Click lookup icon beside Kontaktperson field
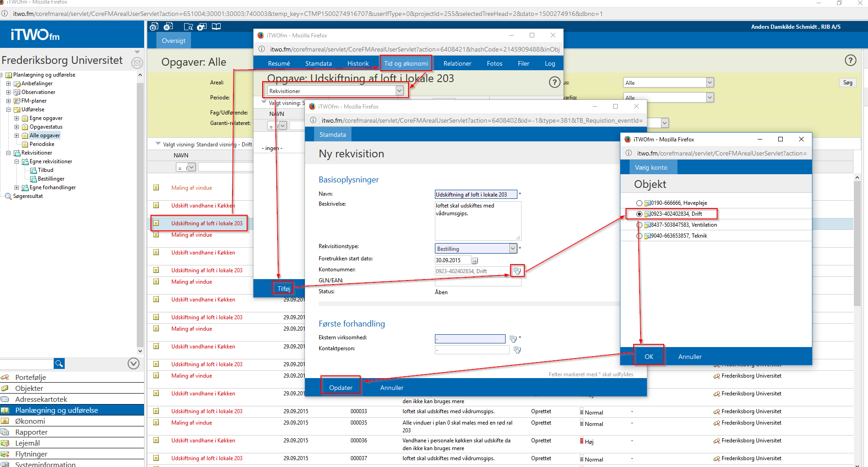 (517, 350)
